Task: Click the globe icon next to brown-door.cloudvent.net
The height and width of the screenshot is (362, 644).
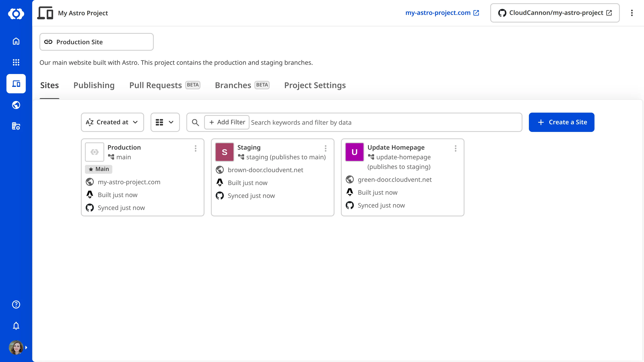Action: (220, 170)
